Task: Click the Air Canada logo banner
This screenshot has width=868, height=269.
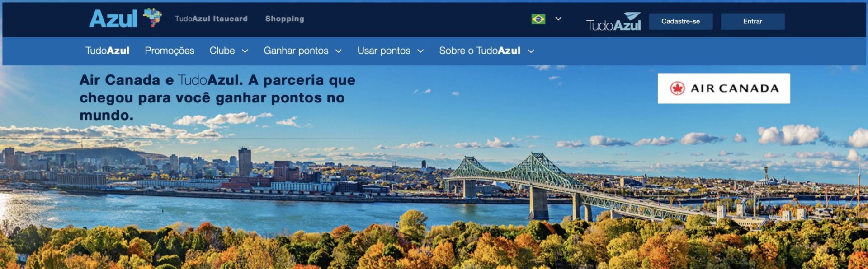Action: (x=724, y=88)
